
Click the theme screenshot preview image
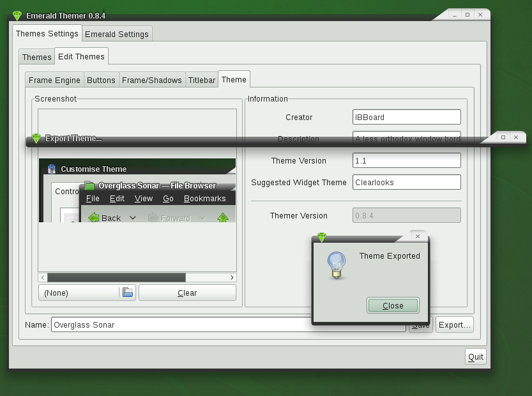point(137,190)
